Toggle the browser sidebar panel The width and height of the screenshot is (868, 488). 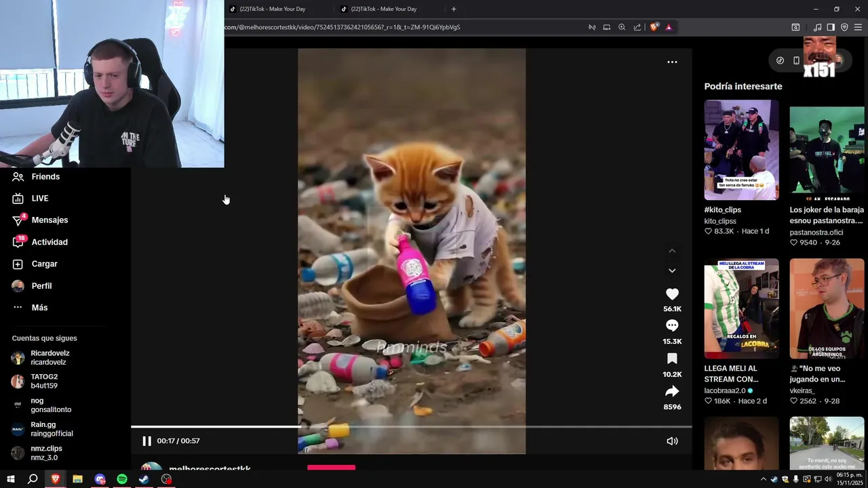831,27
